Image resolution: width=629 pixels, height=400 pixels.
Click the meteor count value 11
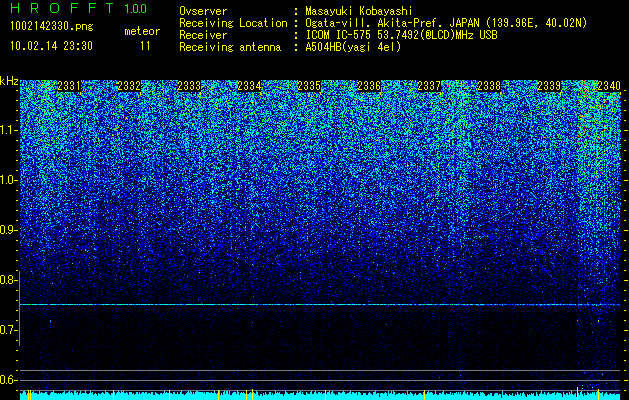pyautogui.click(x=145, y=46)
